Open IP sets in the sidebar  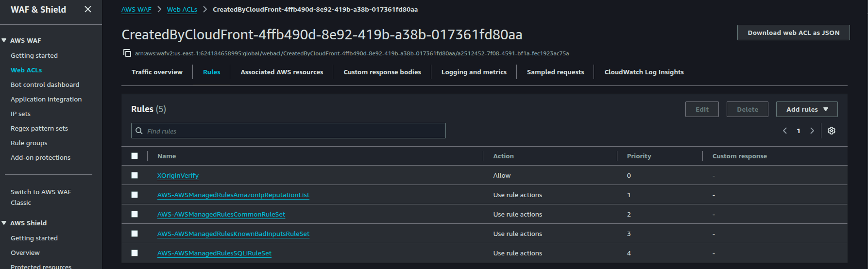(20, 114)
